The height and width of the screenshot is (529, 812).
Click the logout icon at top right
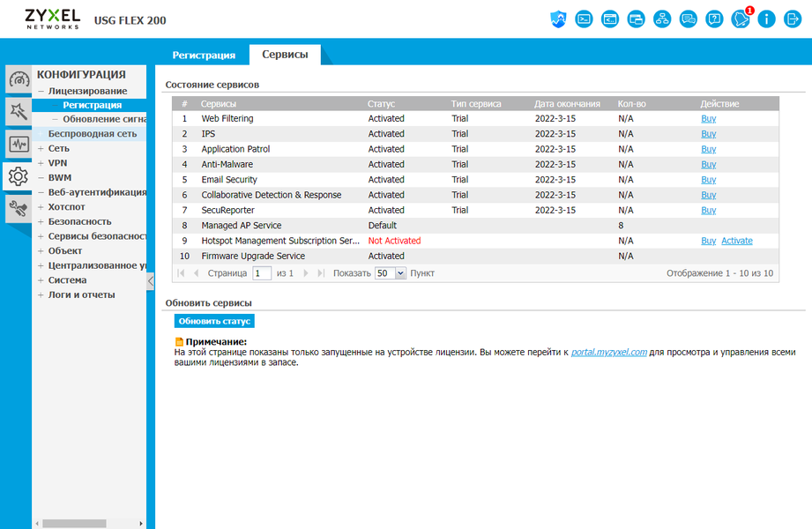[x=793, y=19]
